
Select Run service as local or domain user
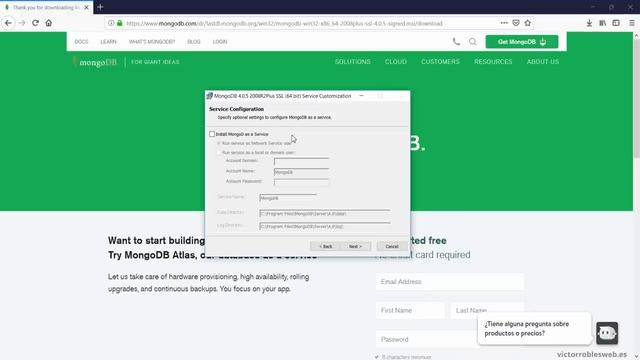coord(219,153)
